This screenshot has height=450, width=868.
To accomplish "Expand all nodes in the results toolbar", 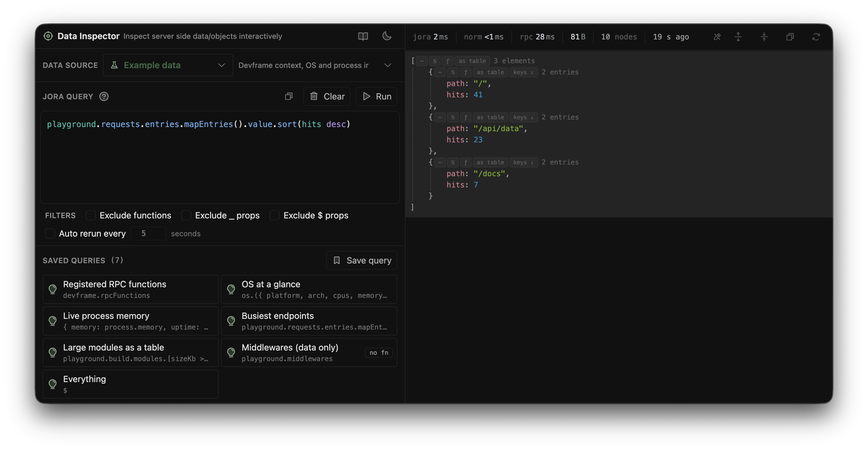I will (x=738, y=37).
